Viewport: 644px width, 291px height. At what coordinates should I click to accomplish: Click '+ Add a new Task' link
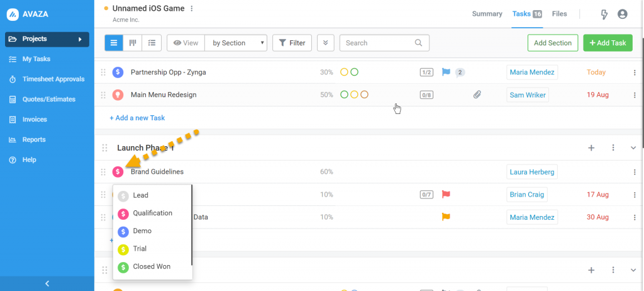[x=137, y=118]
